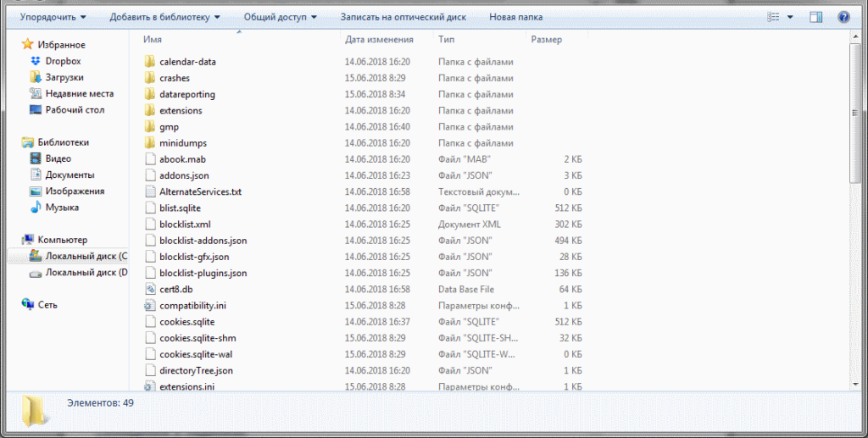Viewport: 868px width, 438px height.
Task: Open the Видео library icon
Action: click(36, 159)
